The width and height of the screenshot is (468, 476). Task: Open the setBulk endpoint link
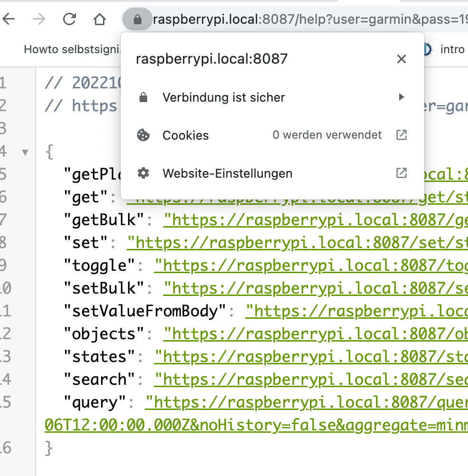[x=316, y=288]
